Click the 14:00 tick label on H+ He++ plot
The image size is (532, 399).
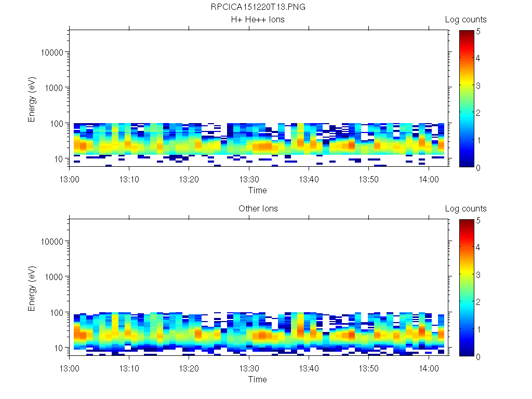coord(429,179)
